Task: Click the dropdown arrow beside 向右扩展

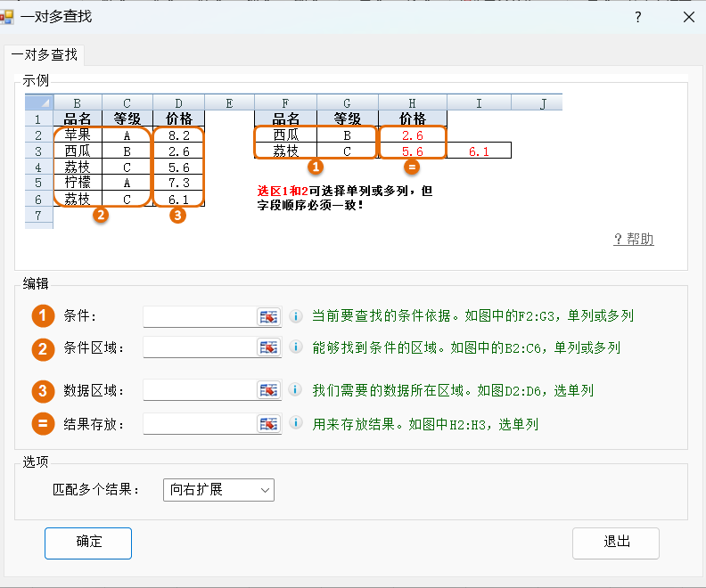Action: 266,490
